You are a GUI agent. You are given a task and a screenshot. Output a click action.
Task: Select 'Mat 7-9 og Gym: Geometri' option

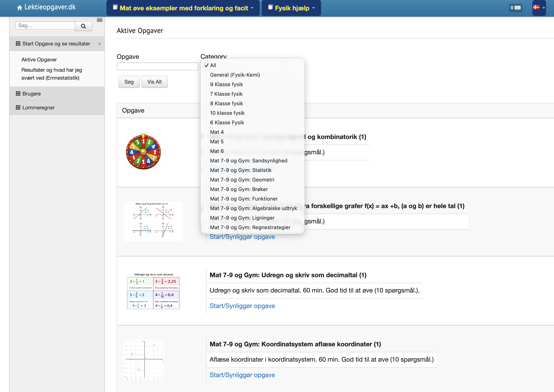[x=242, y=180]
